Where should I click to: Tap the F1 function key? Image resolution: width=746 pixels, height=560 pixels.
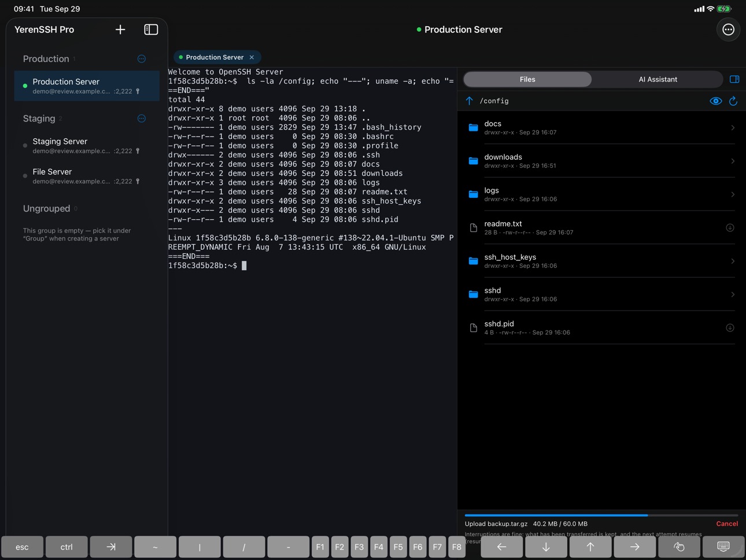click(x=320, y=547)
